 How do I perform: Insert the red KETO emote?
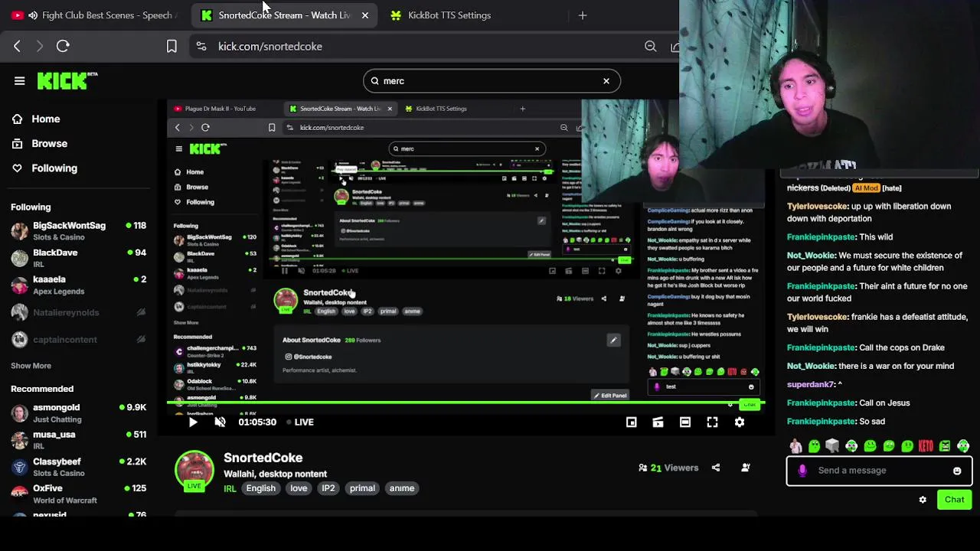926,445
